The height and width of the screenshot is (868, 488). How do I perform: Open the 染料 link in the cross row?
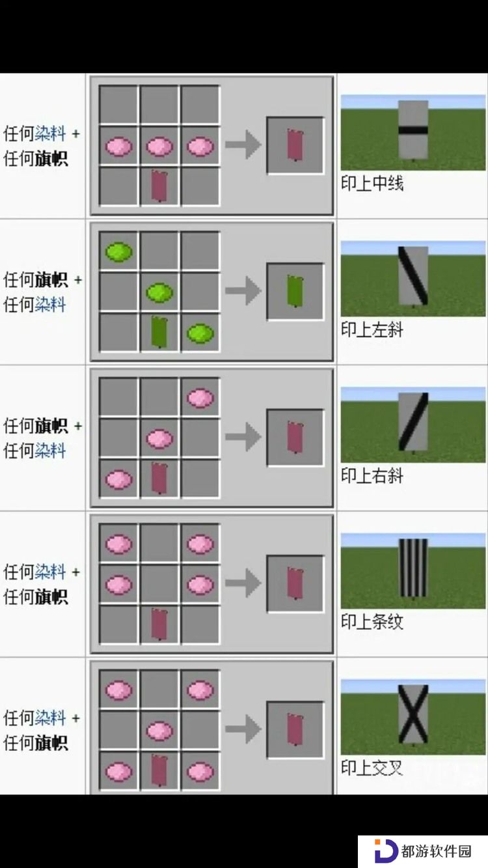[x=50, y=718]
